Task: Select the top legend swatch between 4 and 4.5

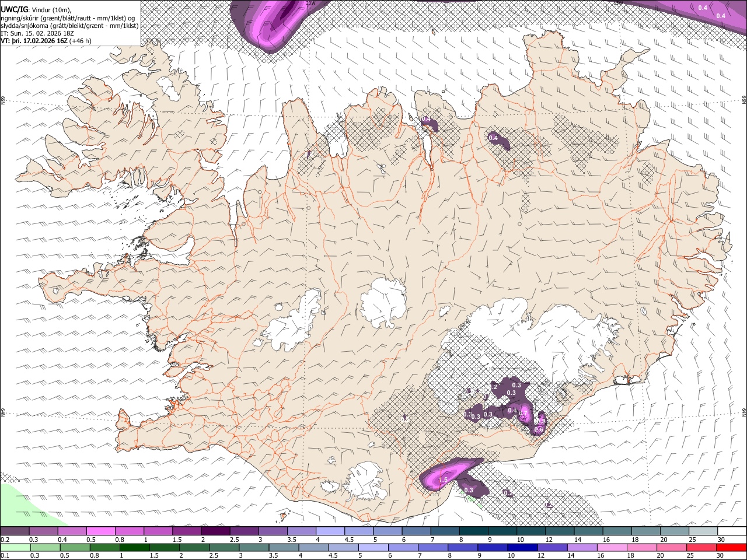Action: point(330,531)
